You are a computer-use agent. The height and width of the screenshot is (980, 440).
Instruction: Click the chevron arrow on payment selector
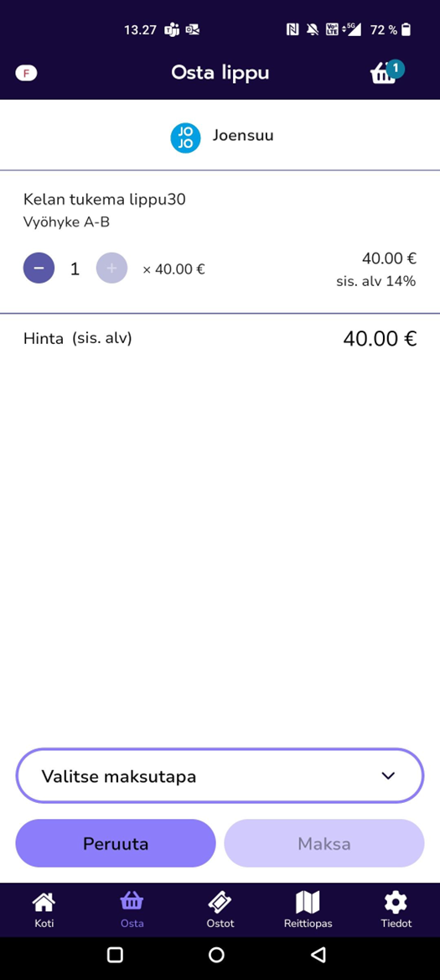388,775
